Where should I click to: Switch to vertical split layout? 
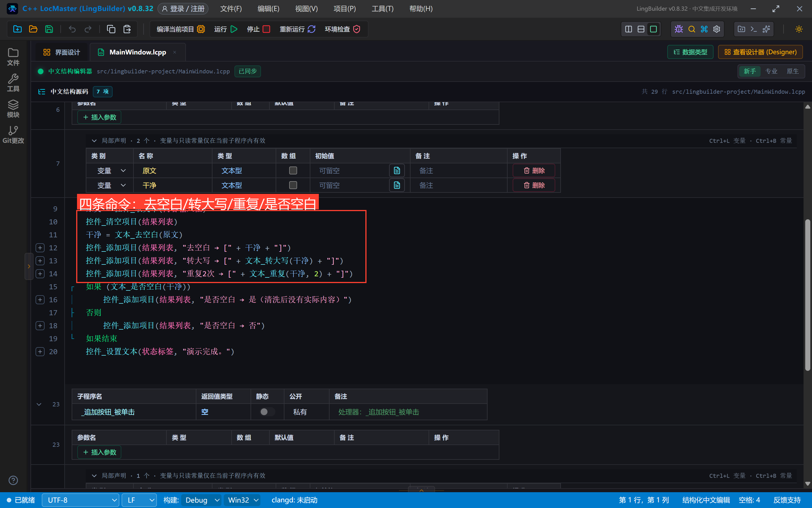(x=628, y=29)
